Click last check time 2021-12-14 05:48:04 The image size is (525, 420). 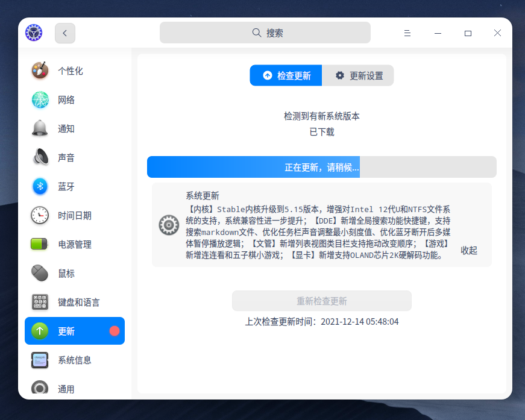pos(360,322)
